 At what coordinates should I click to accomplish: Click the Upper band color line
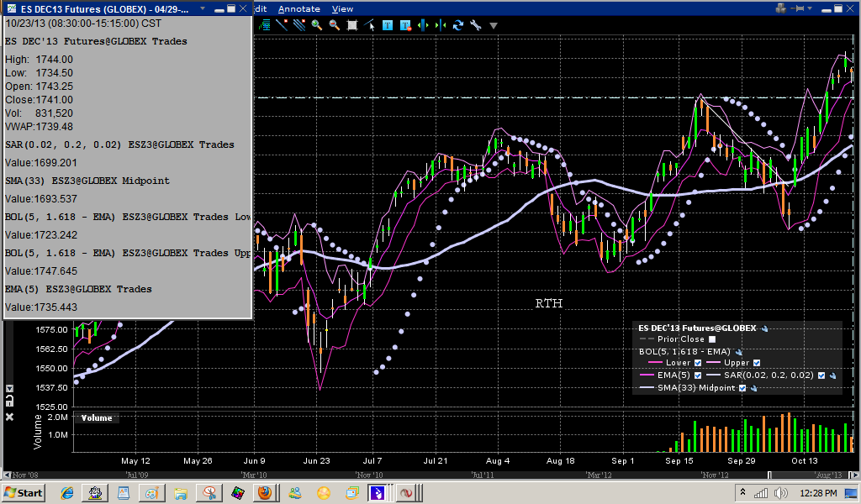click(x=713, y=363)
